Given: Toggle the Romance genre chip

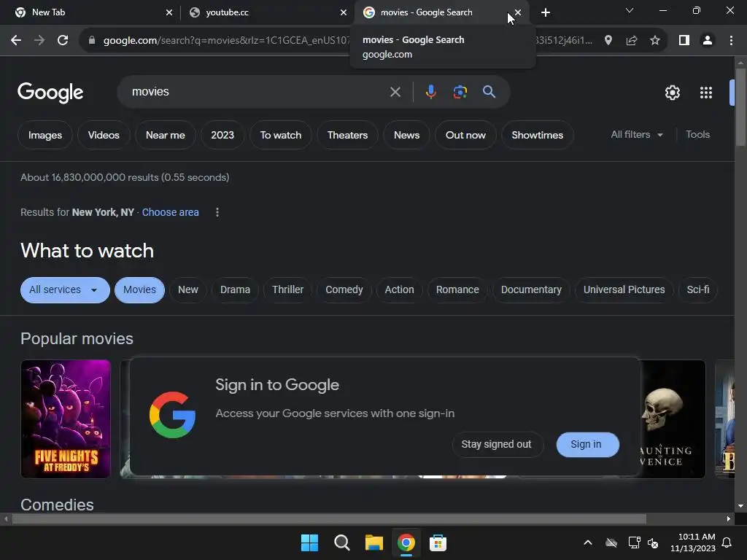Looking at the screenshot, I should click(457, 290).
